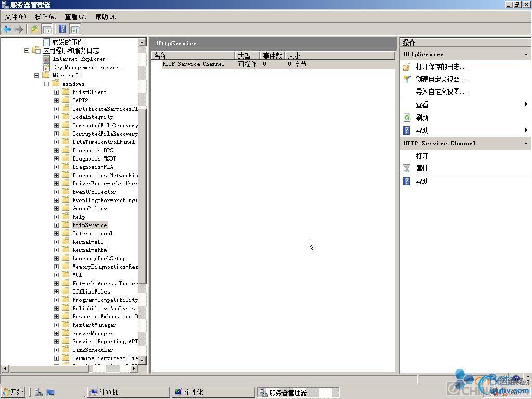The height and width of the screenshot is (399, 532).
Task: Click the properties icon next to 属性
Action: coord(406,169)
